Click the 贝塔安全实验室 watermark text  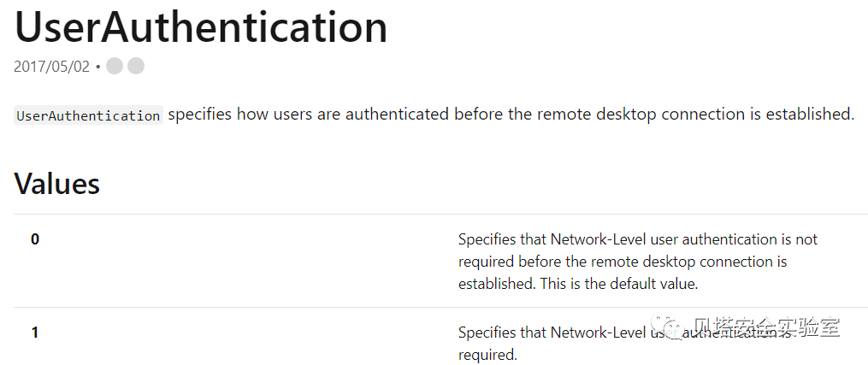tap(766, 328)
